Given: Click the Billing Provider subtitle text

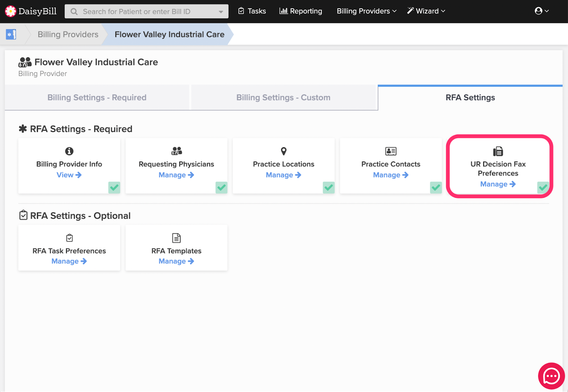Looking at the screenshot, I should point(43,73).
